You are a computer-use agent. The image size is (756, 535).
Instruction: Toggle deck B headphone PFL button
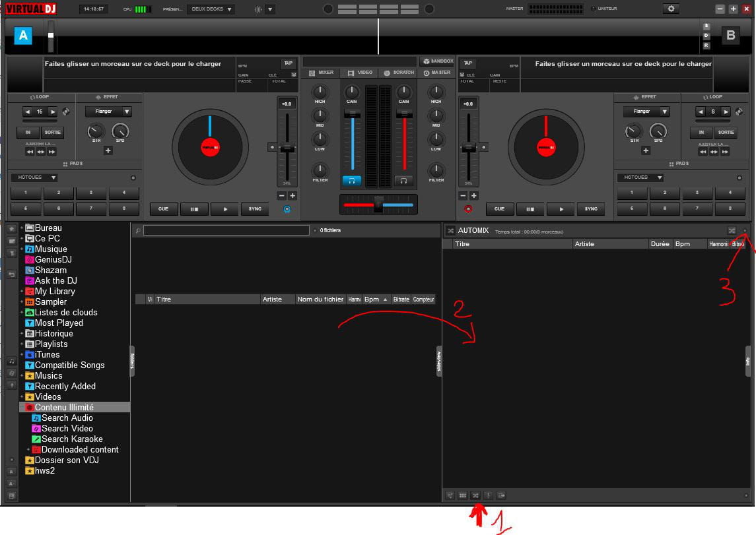tap(403, 181)
